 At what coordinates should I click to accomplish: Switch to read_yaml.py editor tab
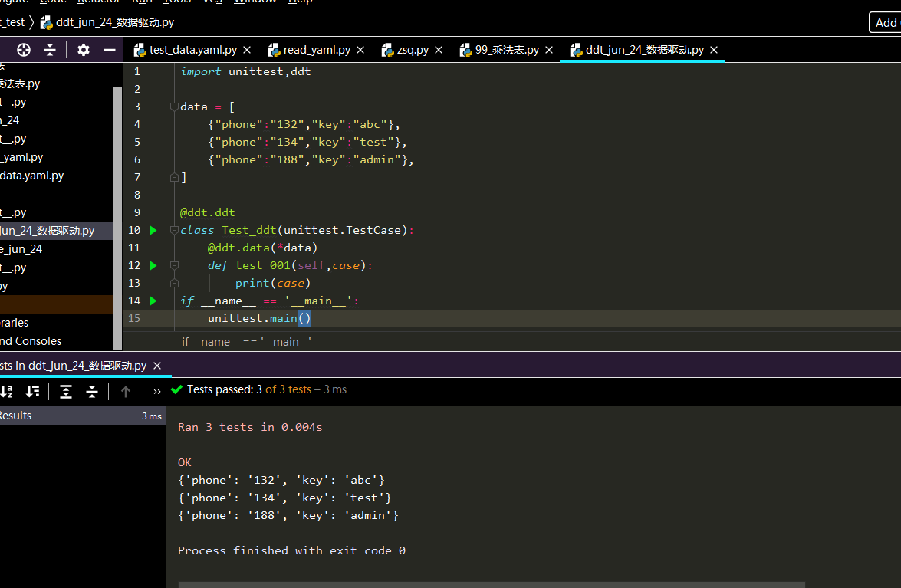pos(316,50)
